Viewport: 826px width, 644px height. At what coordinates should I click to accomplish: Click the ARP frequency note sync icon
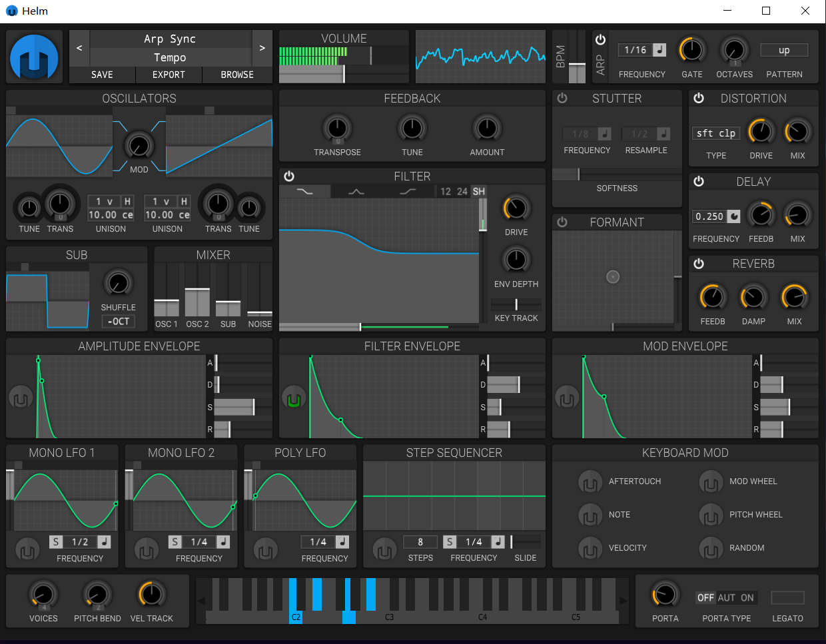[659, 50]
